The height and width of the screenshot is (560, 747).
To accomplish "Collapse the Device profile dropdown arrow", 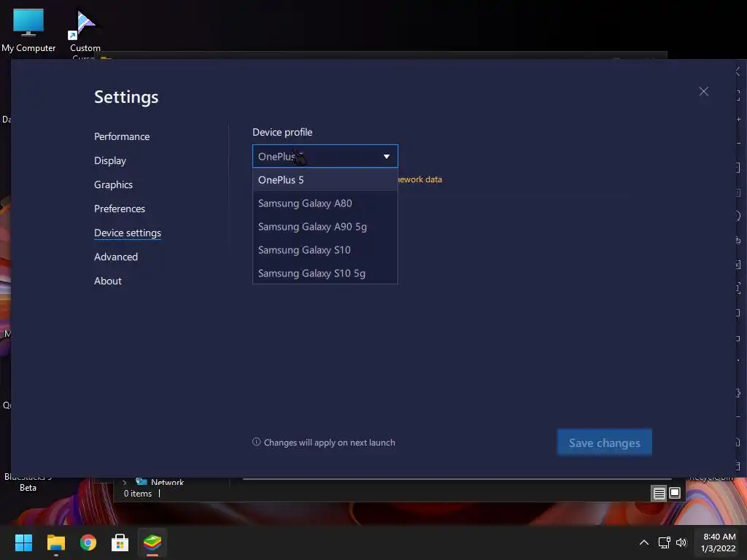I will [387, 157].
